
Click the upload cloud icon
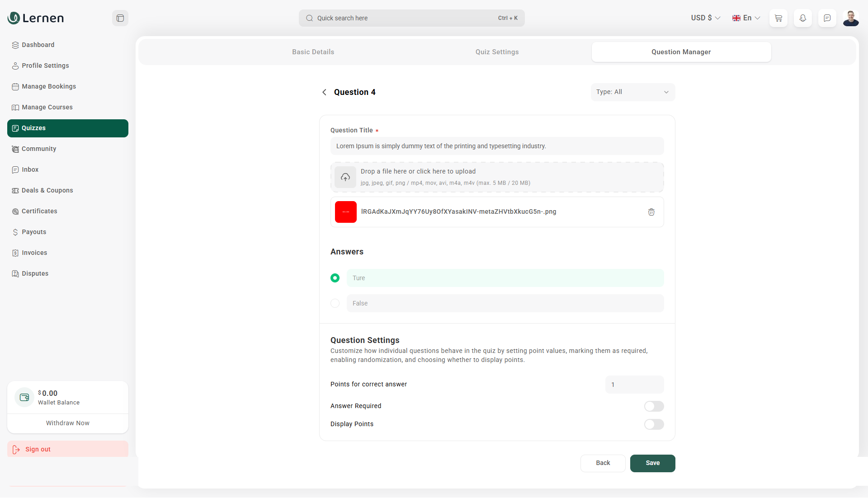coord(345,177)
